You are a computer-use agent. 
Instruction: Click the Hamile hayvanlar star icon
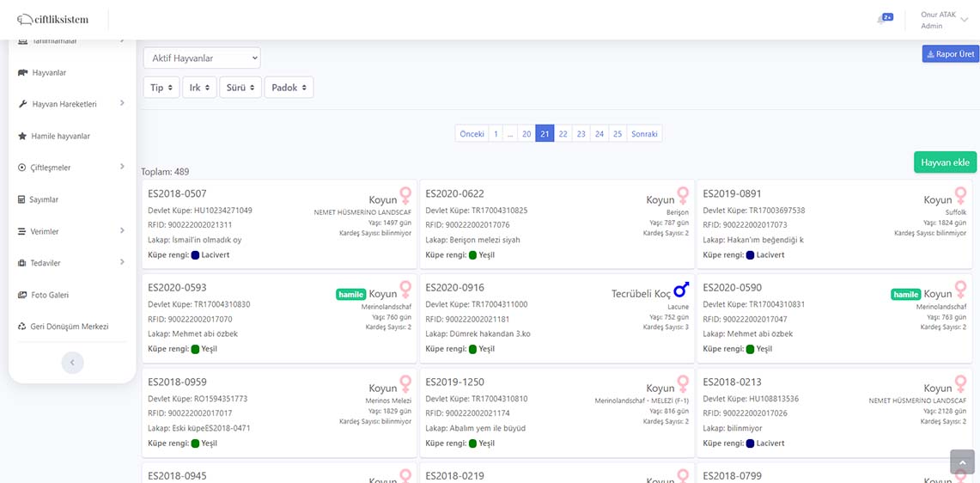[x=22, y=136]
